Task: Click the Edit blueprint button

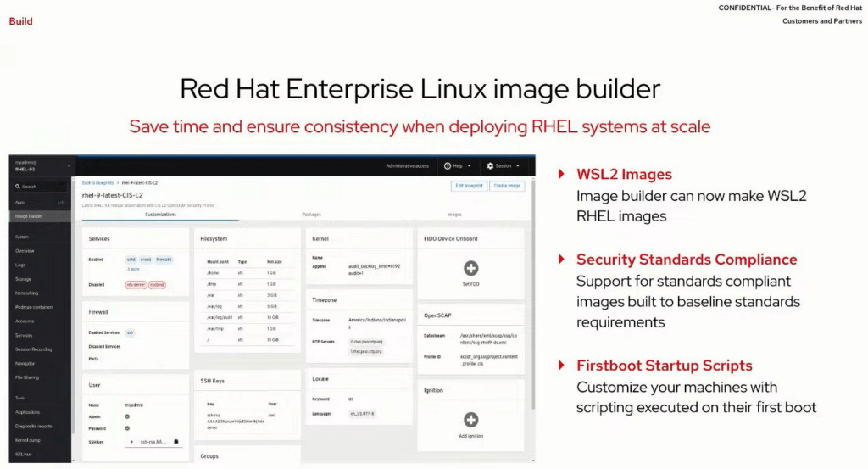Action: (469, 186)
